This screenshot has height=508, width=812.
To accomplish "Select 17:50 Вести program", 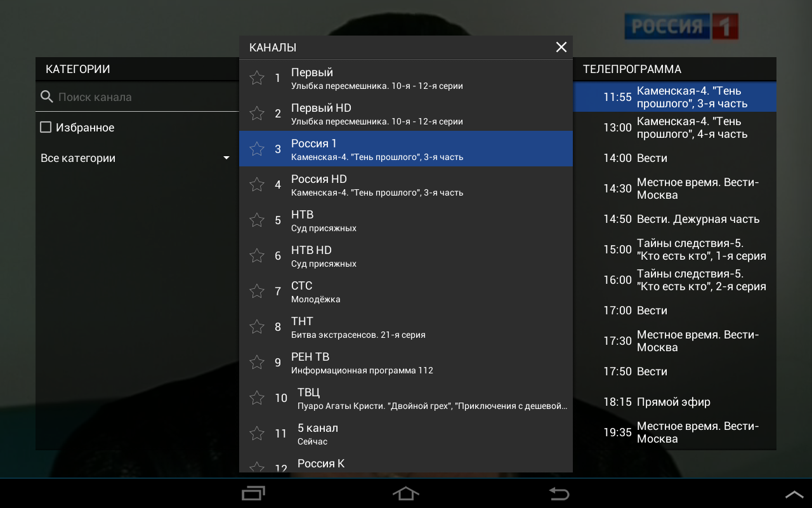I will pyautogui.click(x=675, y=371).
